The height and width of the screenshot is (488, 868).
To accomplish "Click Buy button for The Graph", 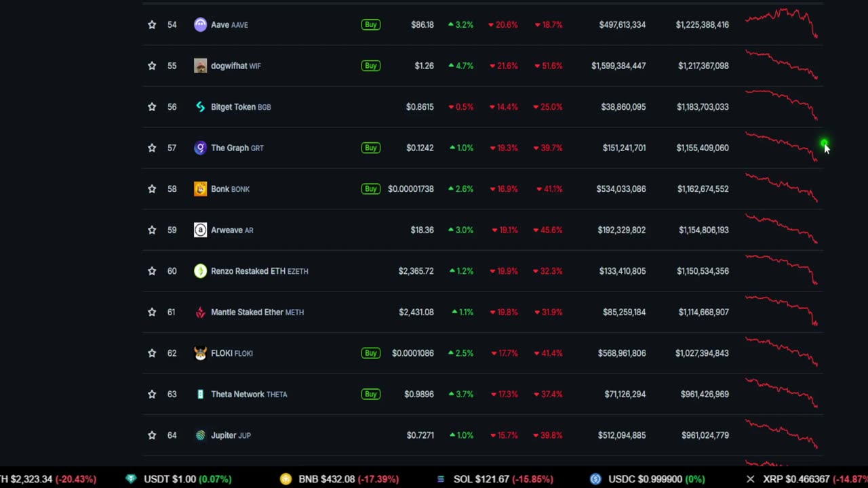I will coord(370,148).
